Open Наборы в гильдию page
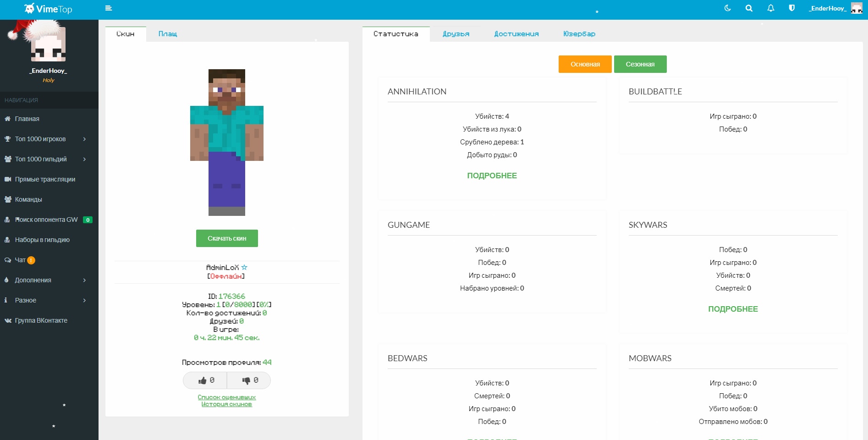 coord(42,240)
